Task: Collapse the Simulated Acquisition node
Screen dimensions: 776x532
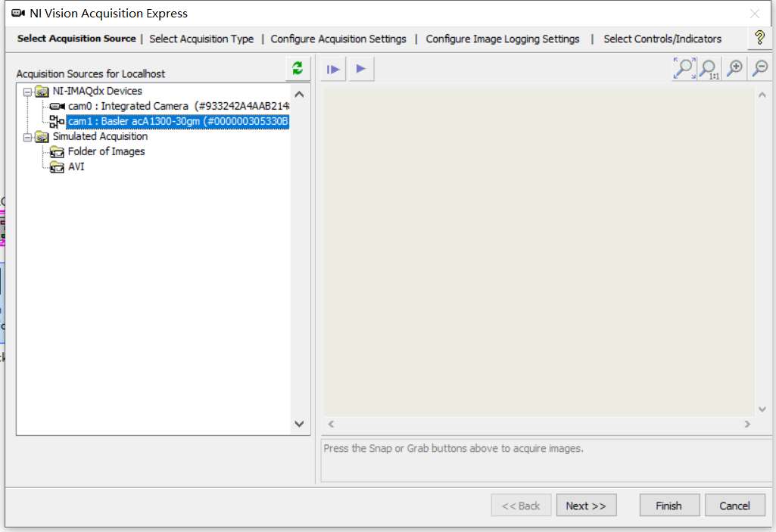Action: 28,137
